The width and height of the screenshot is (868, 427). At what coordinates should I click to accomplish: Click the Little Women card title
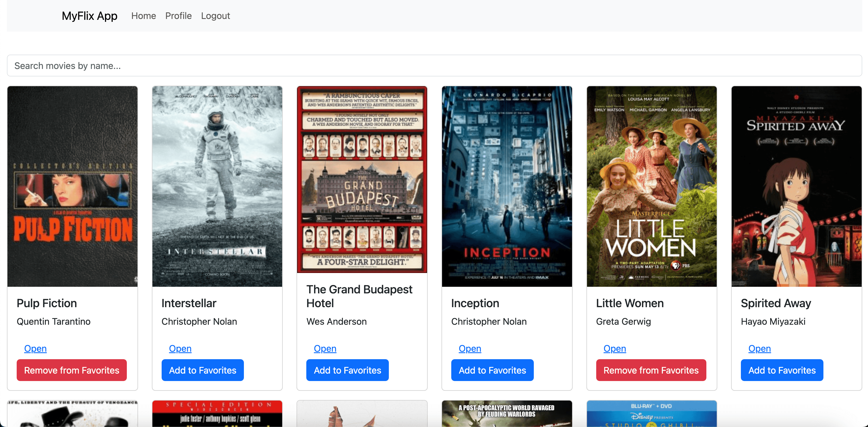pos(630,303)
